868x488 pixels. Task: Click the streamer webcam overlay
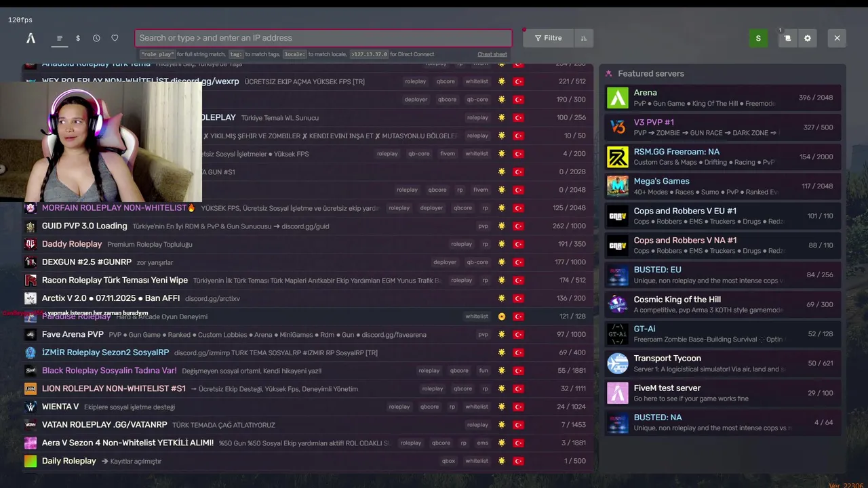coord(101,142)
